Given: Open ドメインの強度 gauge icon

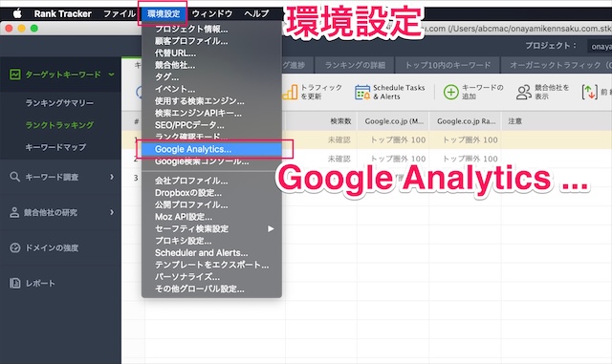Looking at the screenshot, I should click(x=15, y=247).
